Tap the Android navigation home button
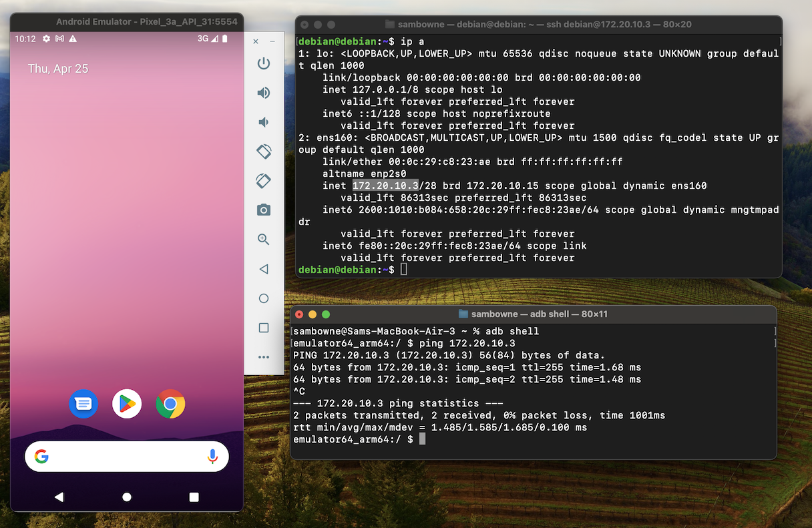 (x=127, y=497)
